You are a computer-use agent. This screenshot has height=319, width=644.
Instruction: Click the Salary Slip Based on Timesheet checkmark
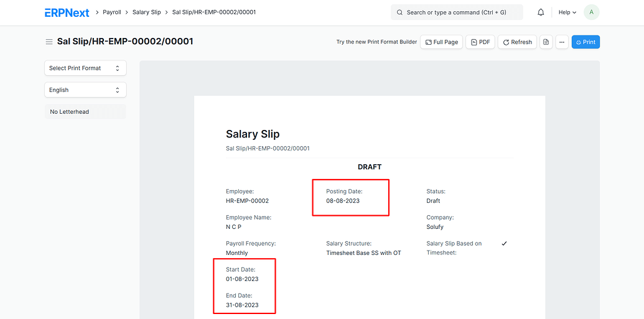505,244
